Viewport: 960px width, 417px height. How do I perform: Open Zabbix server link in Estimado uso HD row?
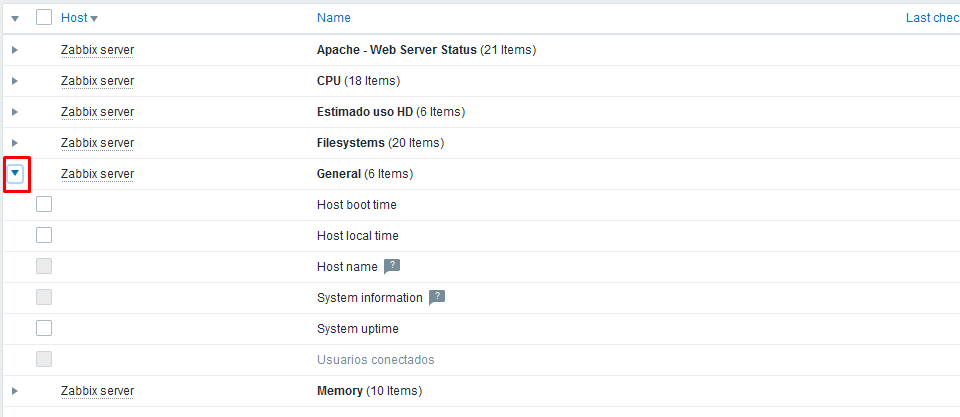(97, 112)
